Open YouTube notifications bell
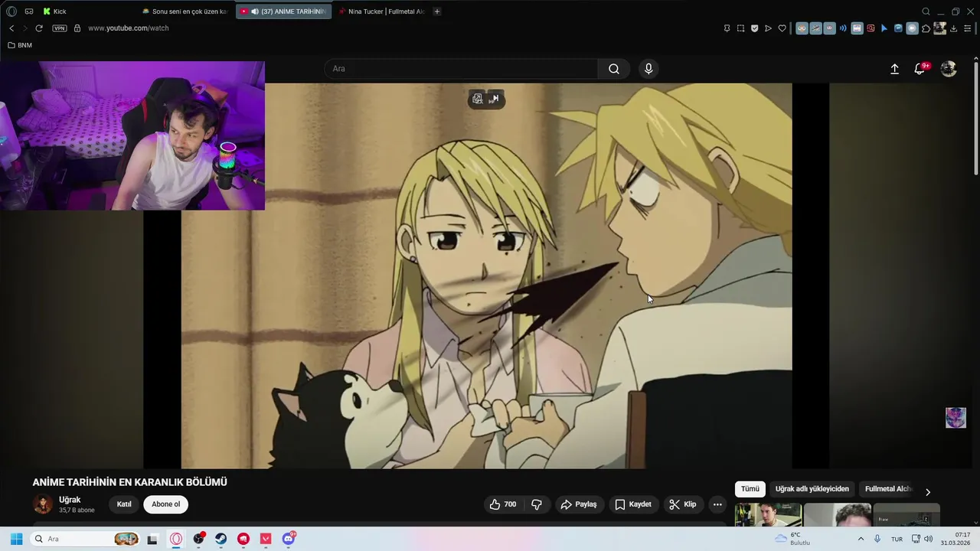 click(920, 69)
